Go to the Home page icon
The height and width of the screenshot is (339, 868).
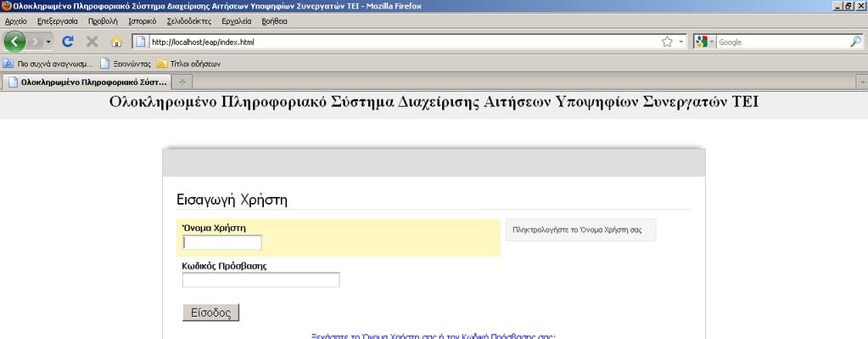116,42
